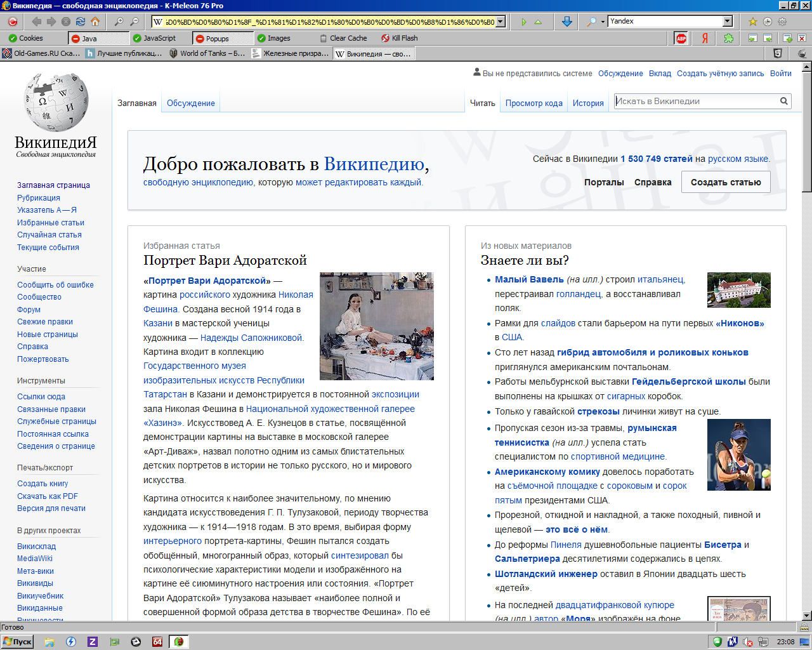Image resolution: width=812 pixels, height=650 pixels.
Task: Open the folder icon in taskbar
Action: click(49, 642)
